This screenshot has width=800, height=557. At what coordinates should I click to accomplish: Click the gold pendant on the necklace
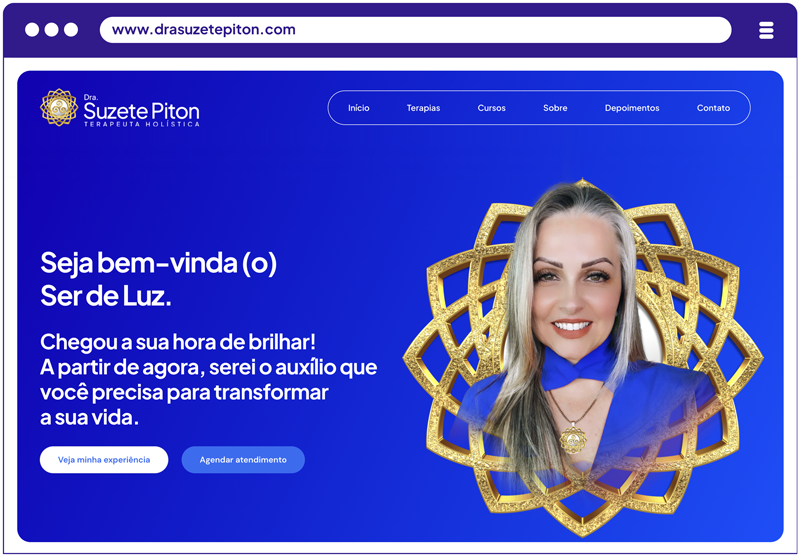coord(572,438)
